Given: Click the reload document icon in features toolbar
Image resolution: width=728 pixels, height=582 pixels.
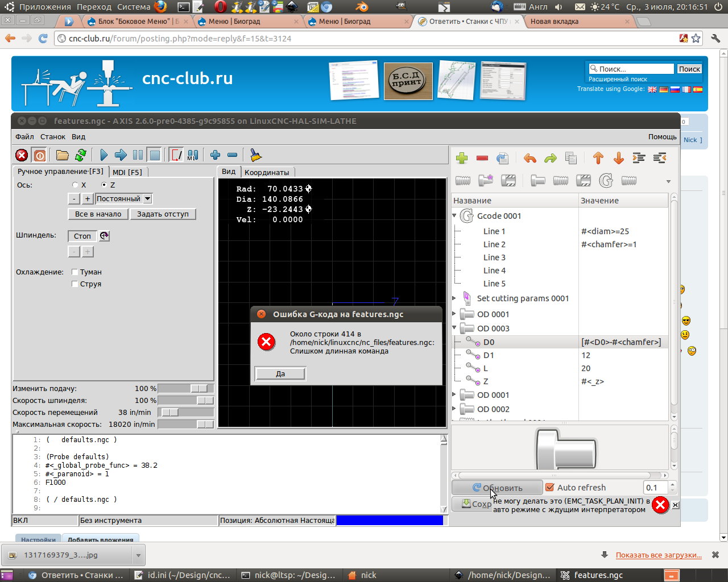Looking at the screenshot, I should pyautogui.click(x=502, y=158).
